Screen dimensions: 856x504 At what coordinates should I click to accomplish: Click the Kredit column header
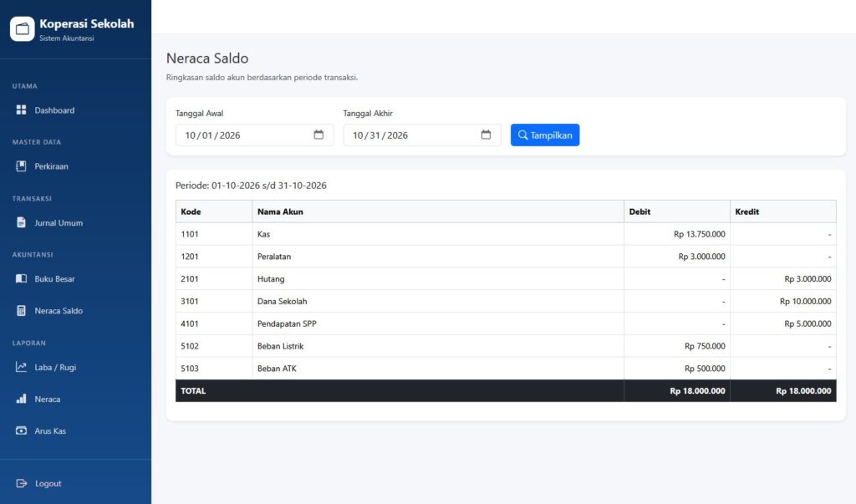[x=782, y=211]
